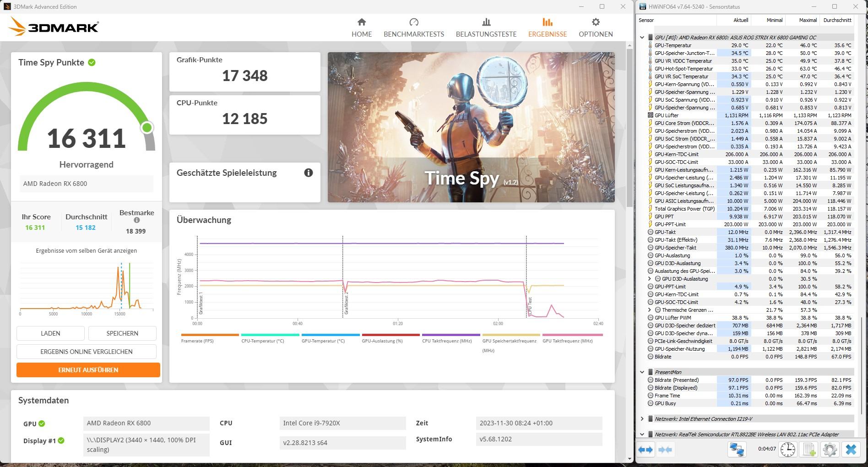The width and height of the screenshot is (868, 467).
Task: Click Bestmarke info icon
Action: coord(136,220)
